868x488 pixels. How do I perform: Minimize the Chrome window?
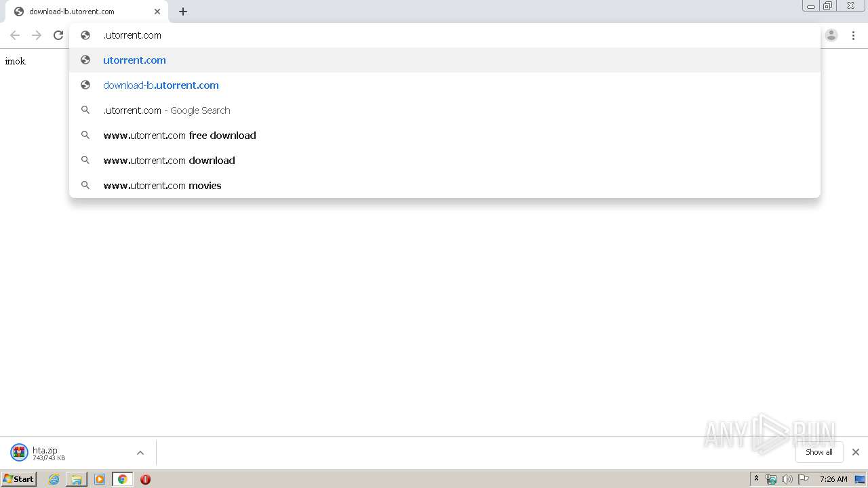[x=810, y=6]
